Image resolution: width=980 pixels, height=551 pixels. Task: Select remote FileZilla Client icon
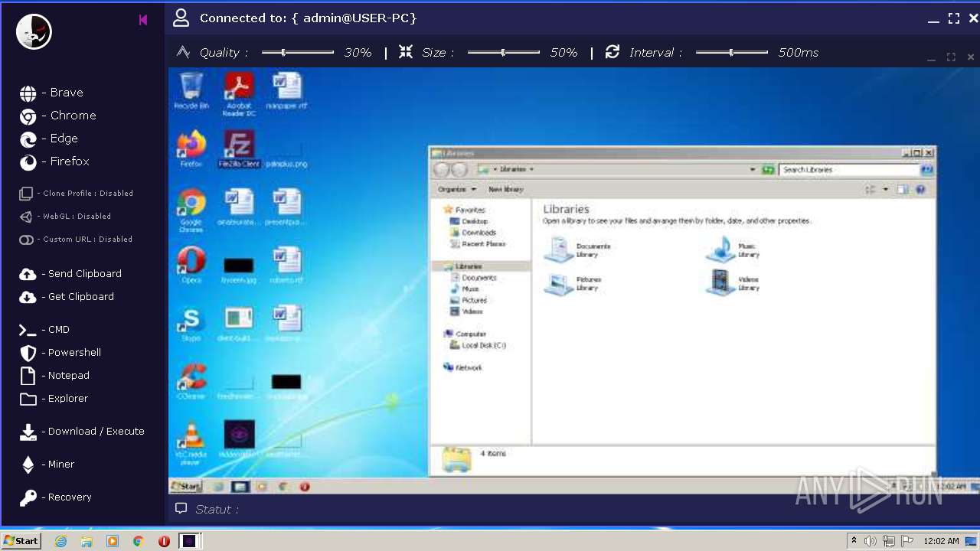pos(239,148)
